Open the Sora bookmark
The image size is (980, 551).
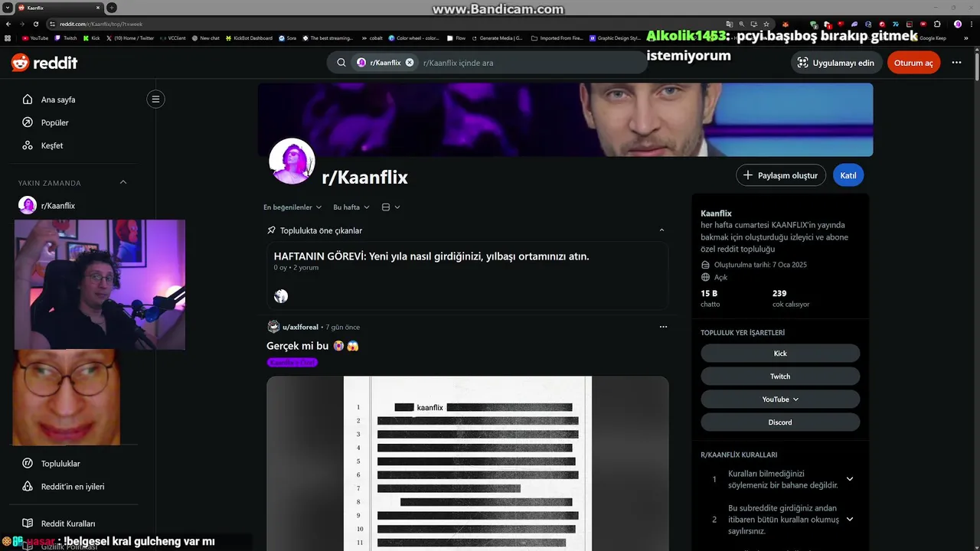tap(288, 37)
